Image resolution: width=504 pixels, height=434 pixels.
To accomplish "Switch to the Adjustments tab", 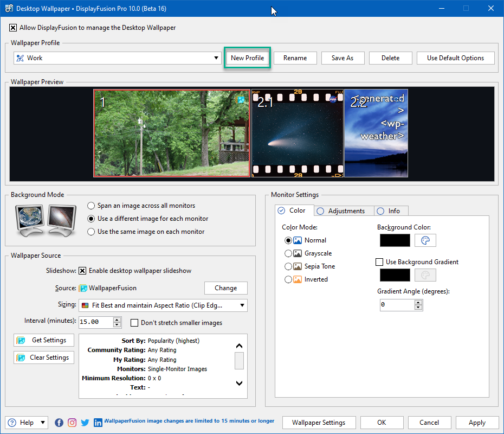I will [344, 211].
